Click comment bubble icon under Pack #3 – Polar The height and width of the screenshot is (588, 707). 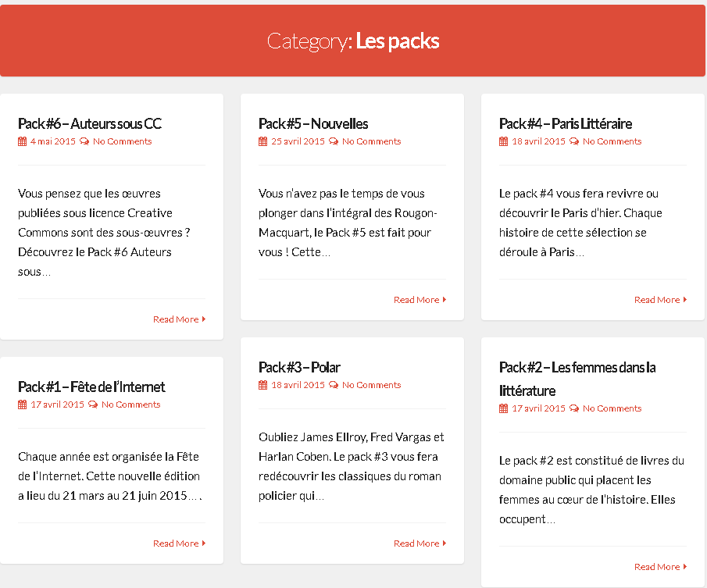tap(334, 385)
